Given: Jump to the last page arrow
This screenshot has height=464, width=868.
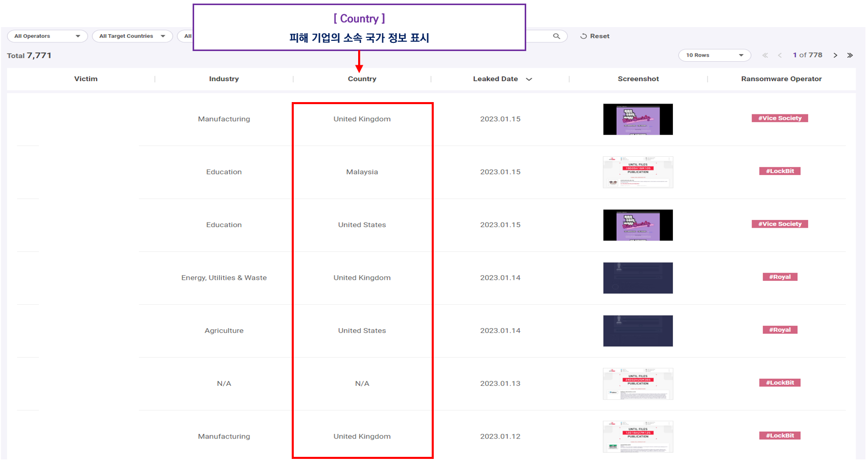Looking at the screenshot, I should coord(850,55).
